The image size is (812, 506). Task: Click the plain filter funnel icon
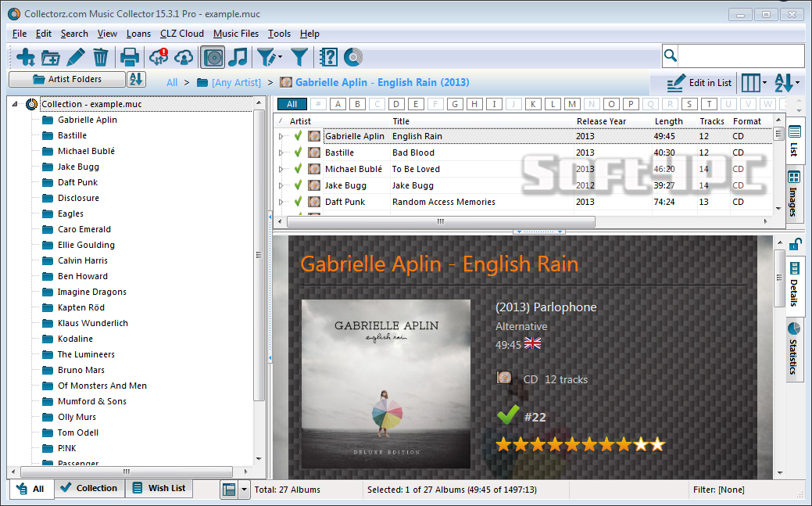(x=299, y=57)
